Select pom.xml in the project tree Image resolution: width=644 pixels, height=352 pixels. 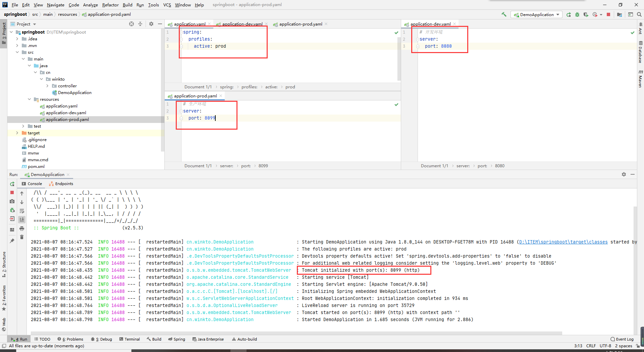[x=36, y=167]
